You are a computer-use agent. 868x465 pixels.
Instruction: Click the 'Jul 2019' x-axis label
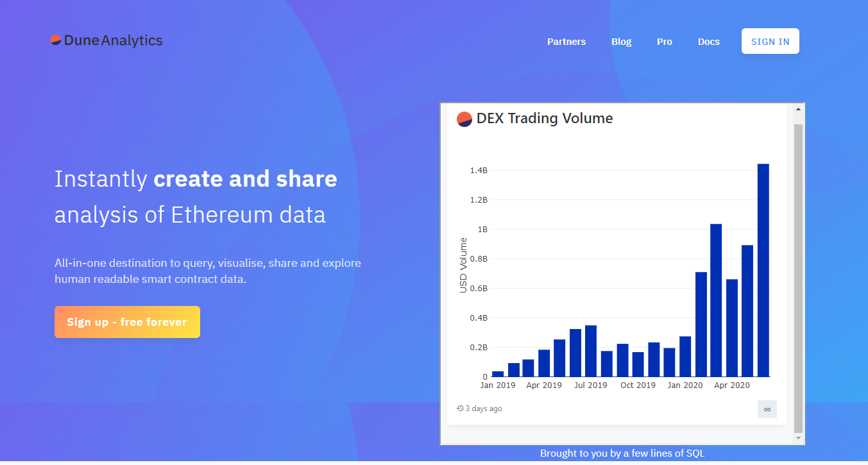[x=591, y=385]
